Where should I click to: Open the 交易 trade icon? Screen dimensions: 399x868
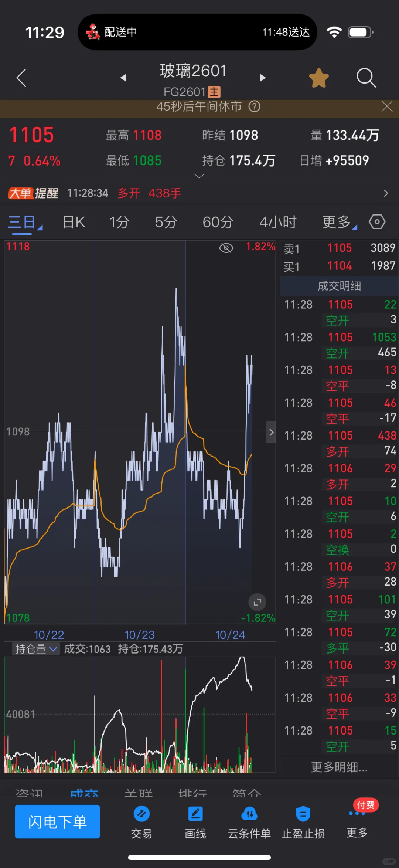(141, 821)
